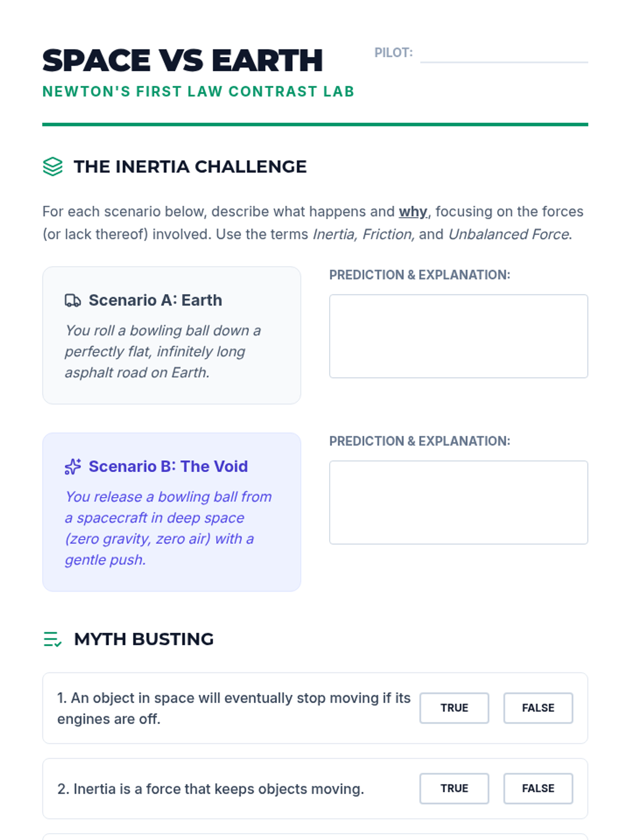Click the truck icon for Scenario A
Screen dimensions: 630x840
(72, 300)
